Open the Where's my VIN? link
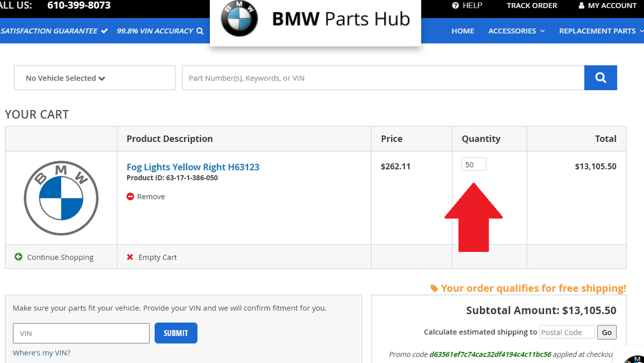 (x=42, y=353)
